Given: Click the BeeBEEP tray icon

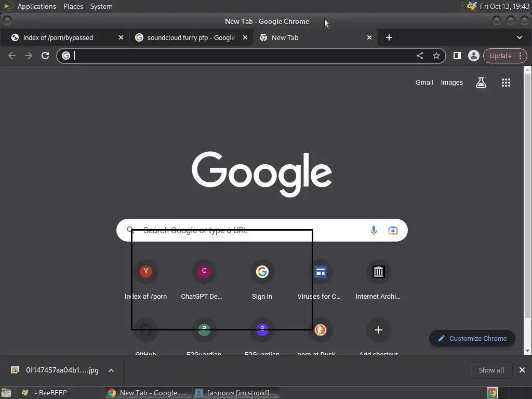Looking at the screenshot, I should pyautogui.click(x=472, y=6).
